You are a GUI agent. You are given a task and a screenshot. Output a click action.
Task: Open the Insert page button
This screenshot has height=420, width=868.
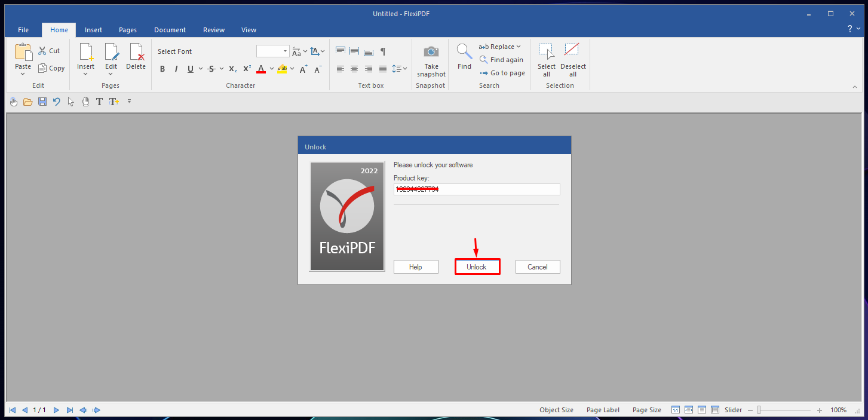pyautogui.click(x=85, y=59)
